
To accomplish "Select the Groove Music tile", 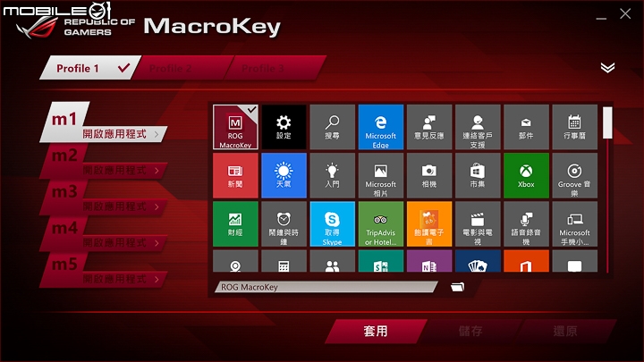I will (574, 175).
